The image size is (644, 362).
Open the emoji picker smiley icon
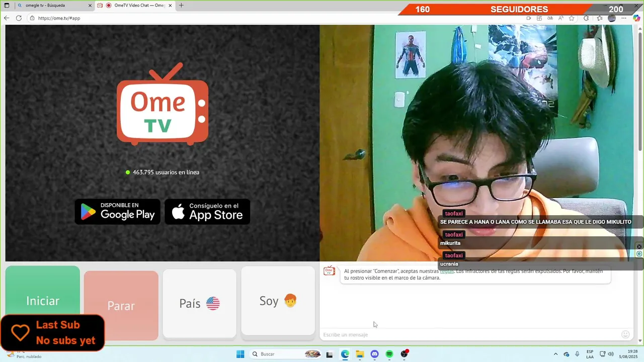[625, 334]
